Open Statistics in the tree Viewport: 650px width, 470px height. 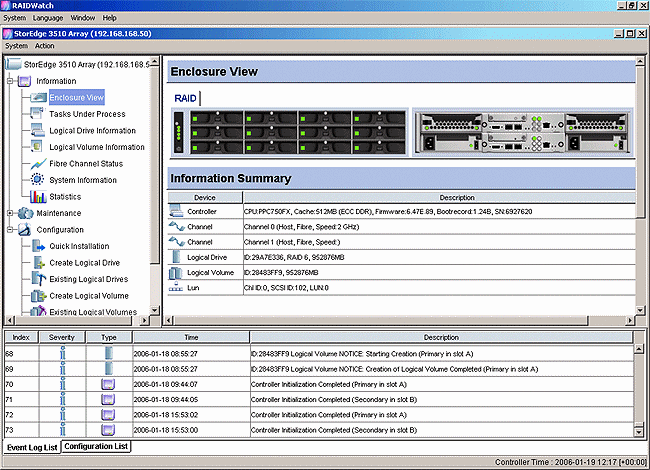coord(65,196)
